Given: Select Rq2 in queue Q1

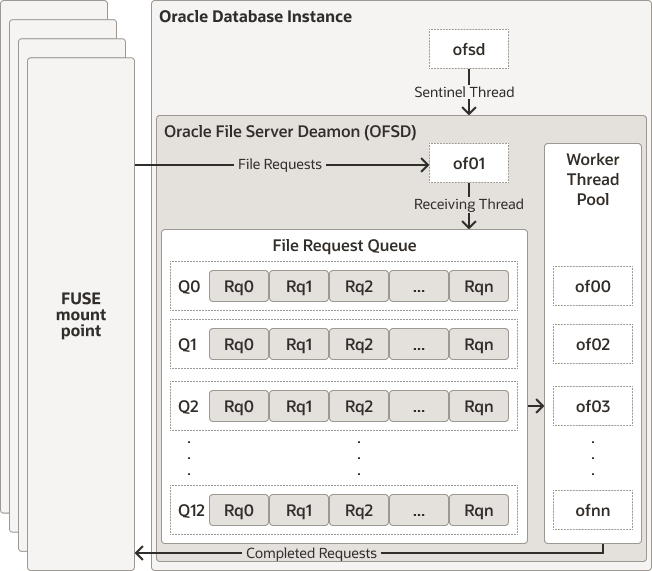Looking at the screenshot, I should [359, 344].
